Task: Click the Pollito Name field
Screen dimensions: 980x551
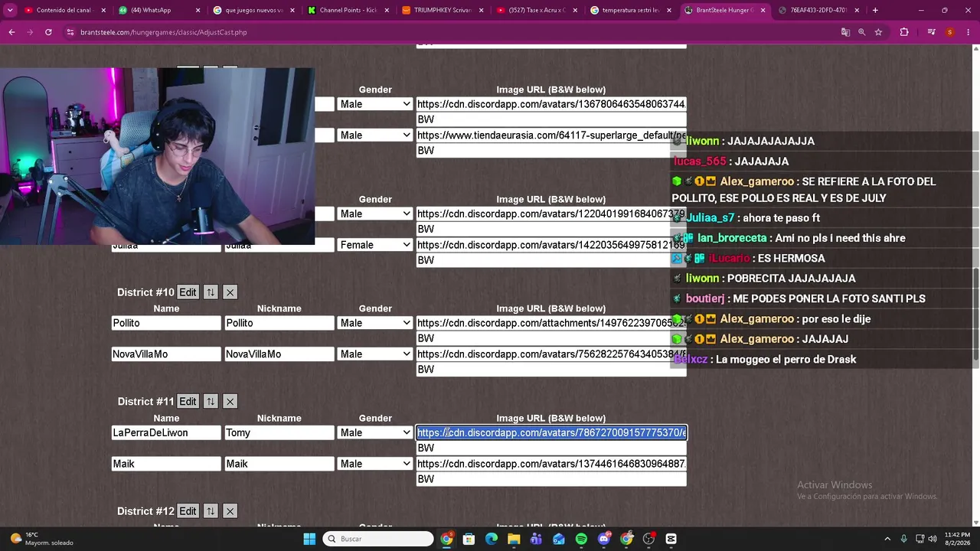Action: [166, 323]
